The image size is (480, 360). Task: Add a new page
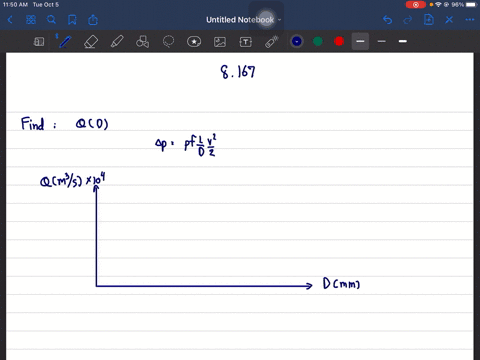pyautogui.click(x=429, y=20)
